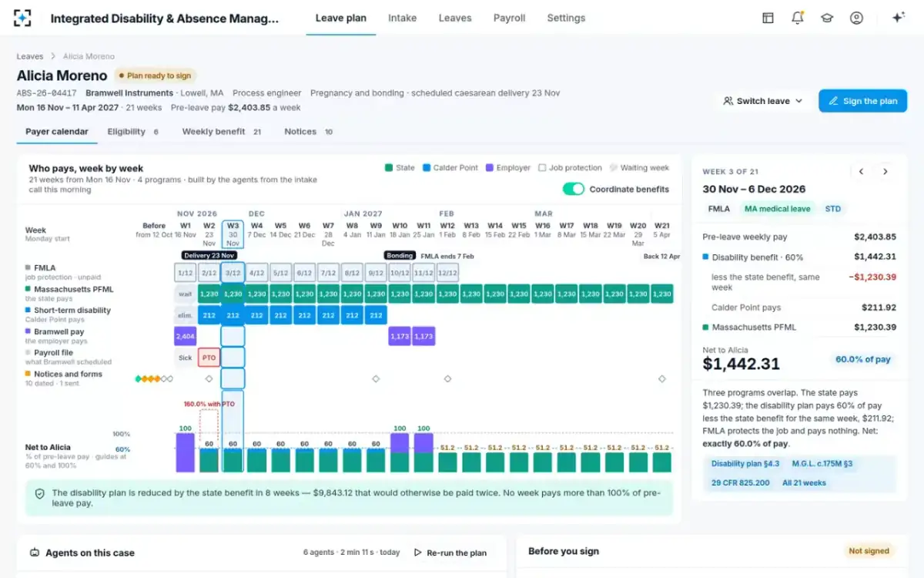Go to previous week in detail panel
The height and width of the screenshot is (578, 924).
click(x=862, y=172)
